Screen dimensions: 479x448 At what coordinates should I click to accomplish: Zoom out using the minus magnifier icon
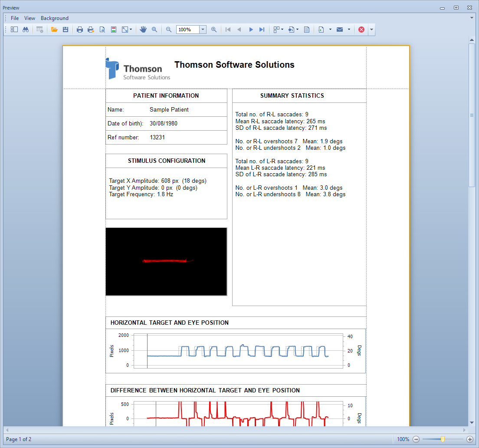169,30
